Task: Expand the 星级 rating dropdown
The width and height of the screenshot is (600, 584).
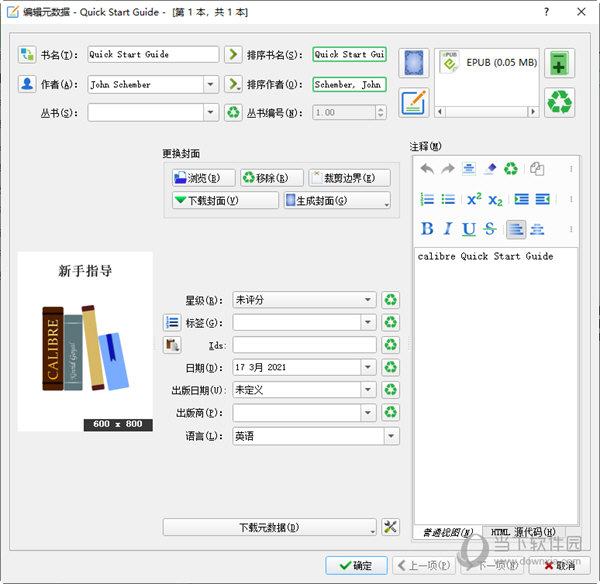Action: tap(369, 299)
